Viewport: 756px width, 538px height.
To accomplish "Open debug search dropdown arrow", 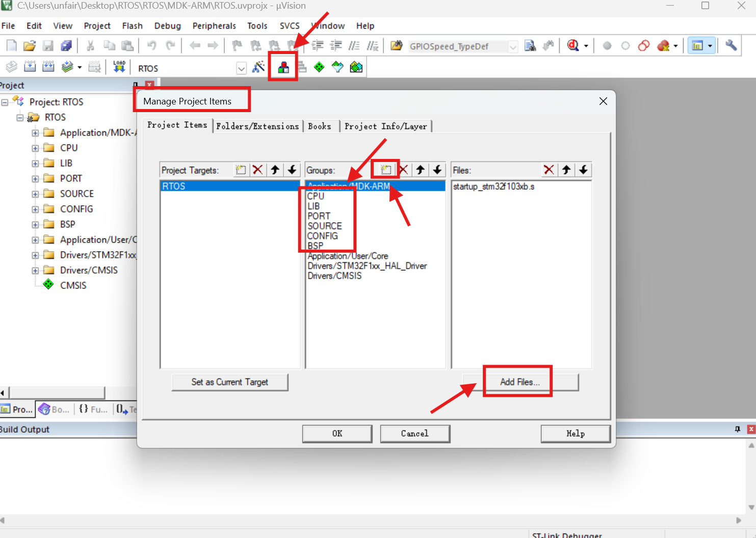I will (586, 46).
